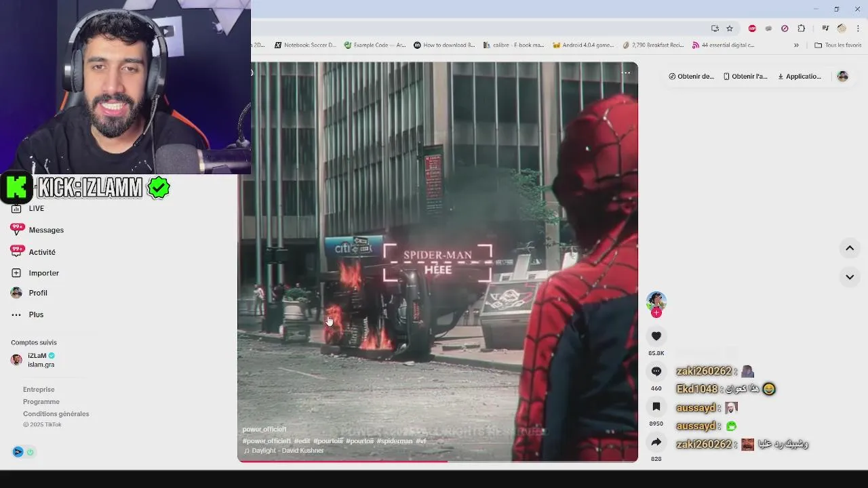Open the Extensions puzzle icon
The image size is (868, 488).
point(801,28)
